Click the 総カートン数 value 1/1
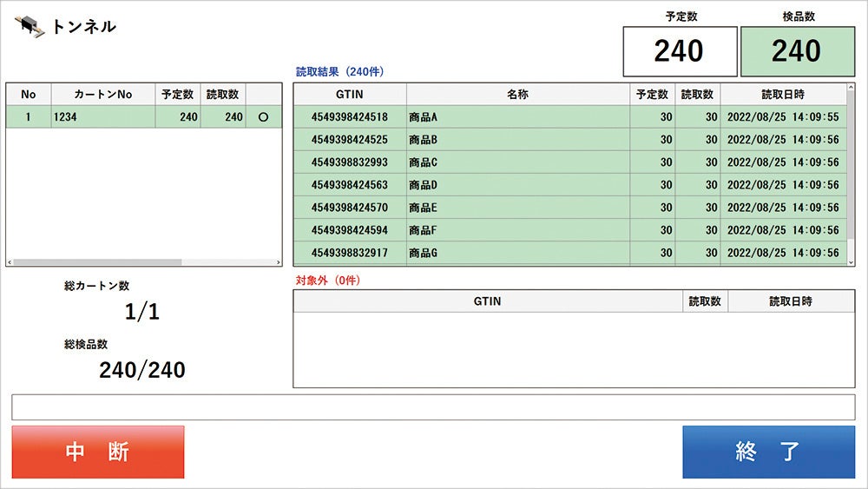This screenshot has height=489, width=868. pos(142,312)
